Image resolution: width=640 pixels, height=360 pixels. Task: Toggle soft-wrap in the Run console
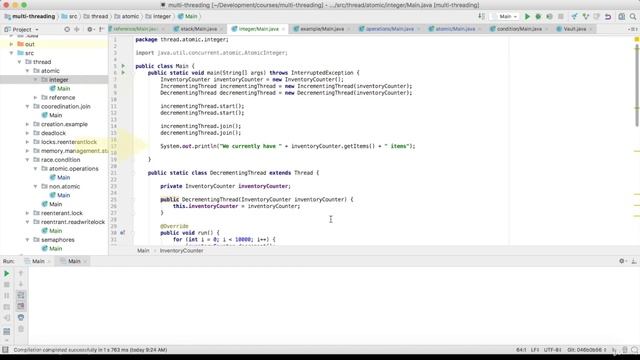[21, 295]
